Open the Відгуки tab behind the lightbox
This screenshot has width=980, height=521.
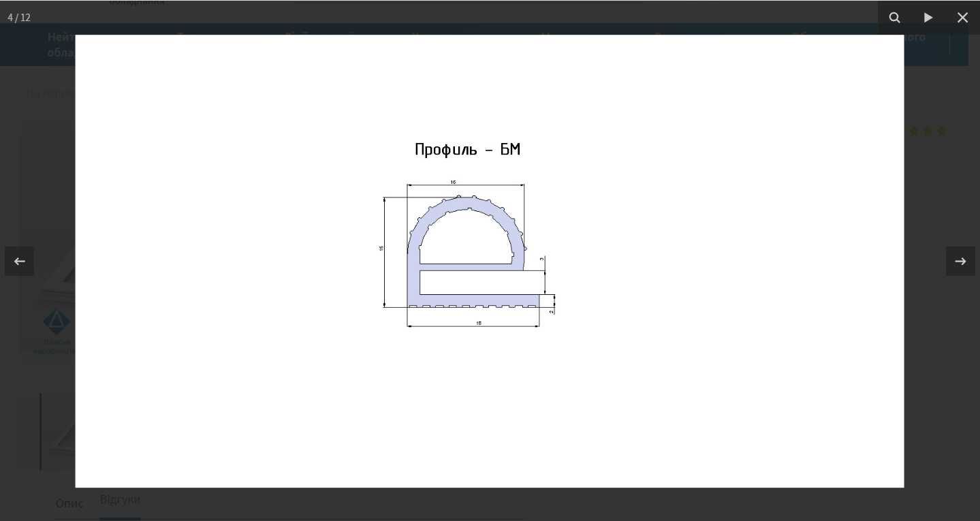coord(120,499)
